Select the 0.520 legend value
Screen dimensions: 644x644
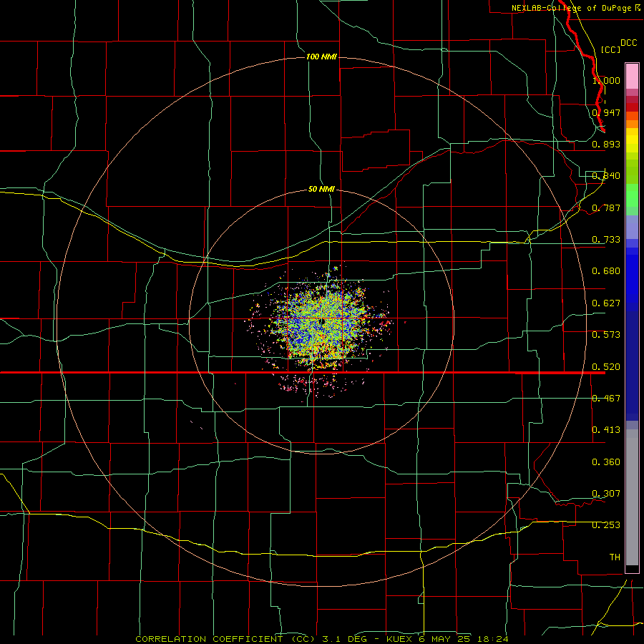[606, 367]
